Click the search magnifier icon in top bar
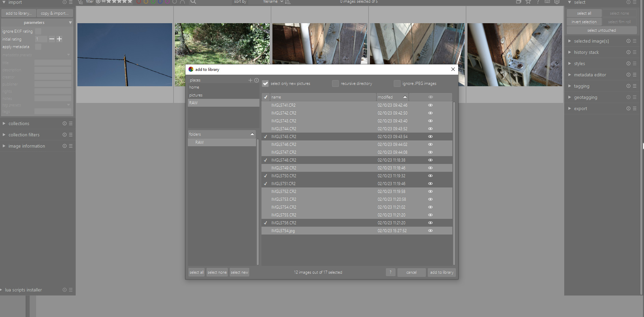 point(193,2)
